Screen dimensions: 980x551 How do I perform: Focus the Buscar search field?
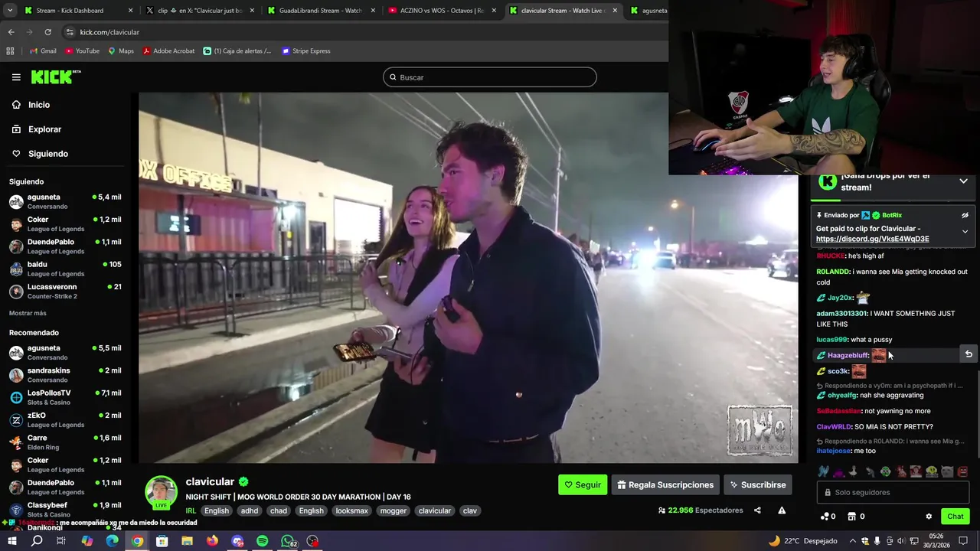(490, 77)
